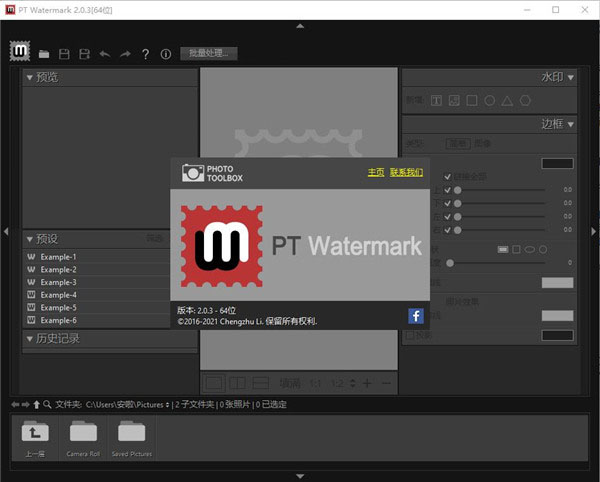
Task: Click the 批量处理 button
Action: click(x=209, y=53)
